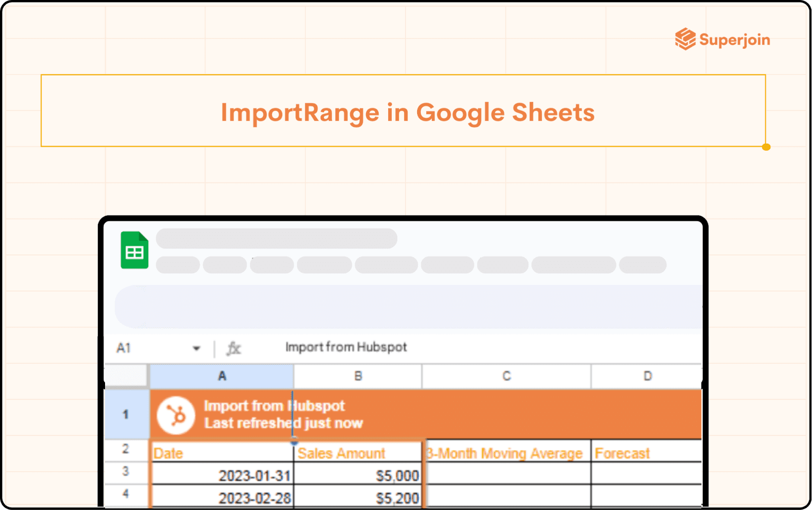Select column A header
812x510 pixels.
click(222, 376)
